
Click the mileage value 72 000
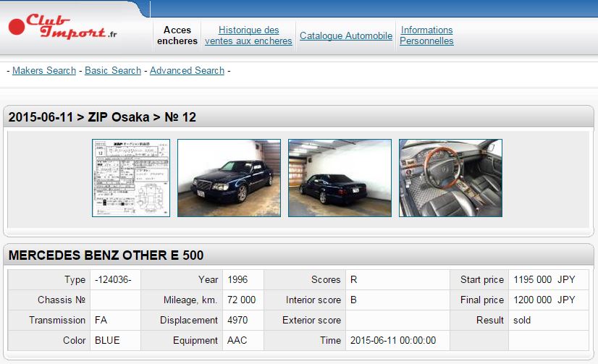point(241,300)
